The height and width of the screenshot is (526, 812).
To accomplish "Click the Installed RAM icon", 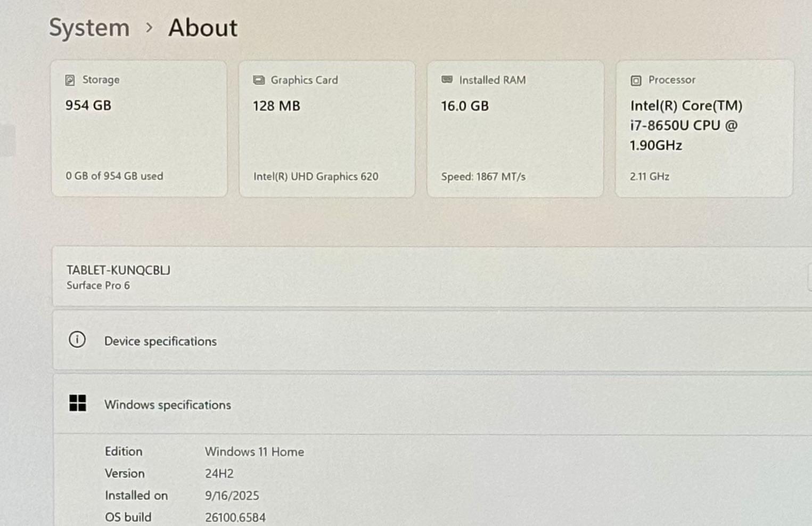I will pos(447,79).
